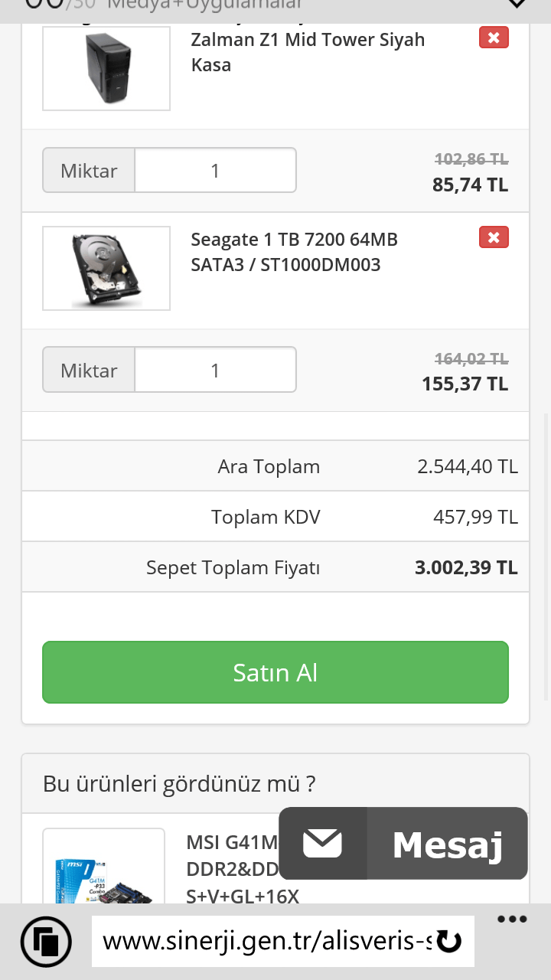The width and height of the screenshot is (551, 980).
Task: Remove Zalman Z1 case from cart
Action: pos(494,38)
